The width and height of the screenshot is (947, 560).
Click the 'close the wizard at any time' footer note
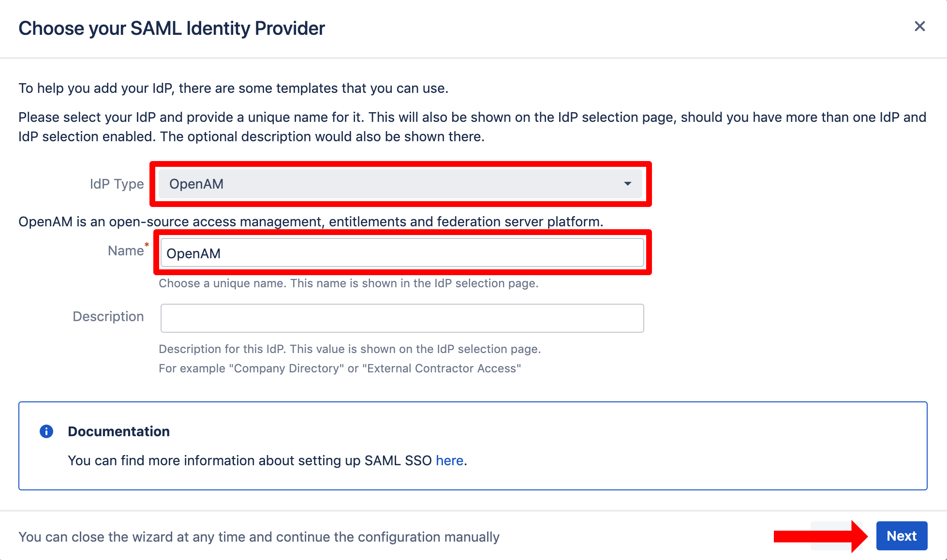click(259, 537)
